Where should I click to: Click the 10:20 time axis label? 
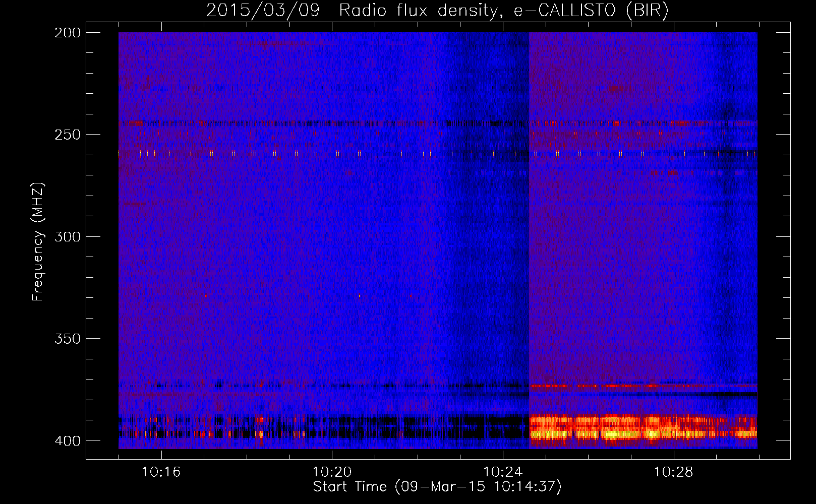tap(332, 472)
